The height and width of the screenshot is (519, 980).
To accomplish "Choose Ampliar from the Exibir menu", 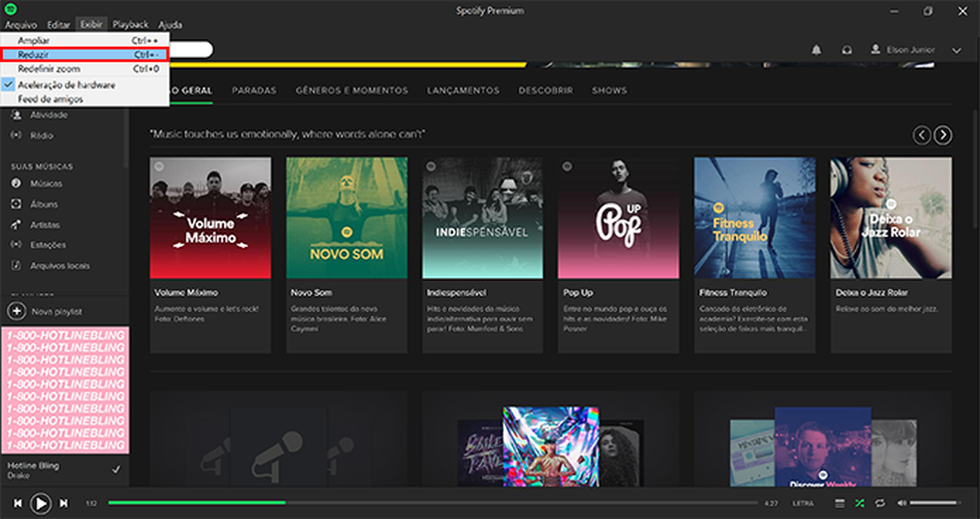I will 85,41.
